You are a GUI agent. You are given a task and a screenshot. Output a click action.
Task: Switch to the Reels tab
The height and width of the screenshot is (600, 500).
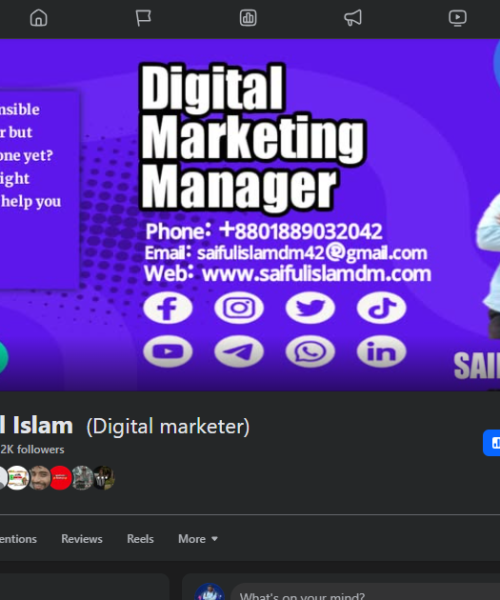(140, 539)
